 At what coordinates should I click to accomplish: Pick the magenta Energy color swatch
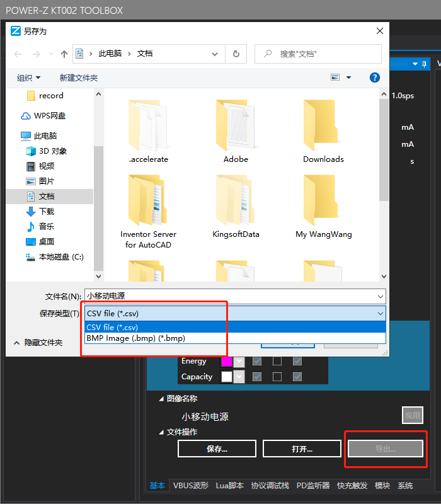227,362
